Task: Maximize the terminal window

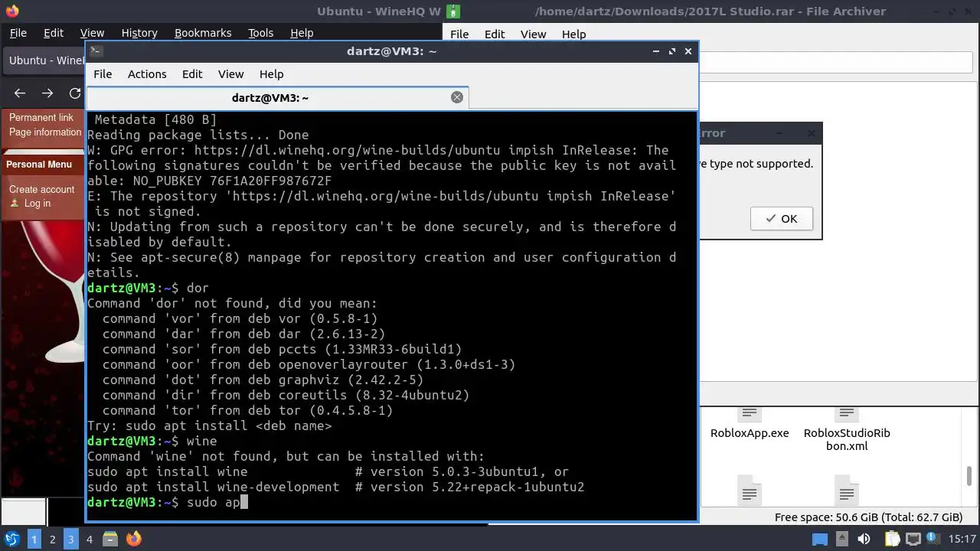Action: [672, 51]
